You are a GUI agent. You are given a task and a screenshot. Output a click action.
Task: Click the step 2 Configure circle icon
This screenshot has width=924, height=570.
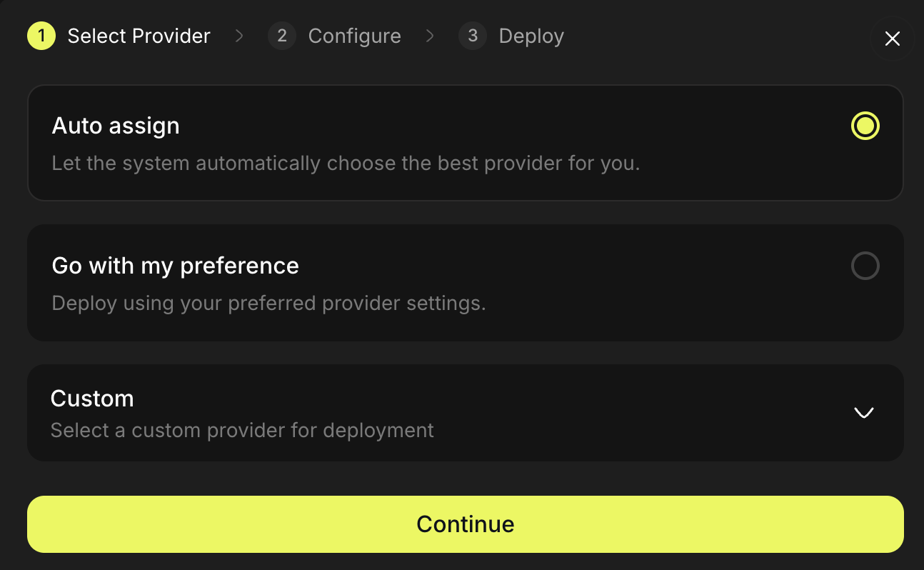(281, 36)
